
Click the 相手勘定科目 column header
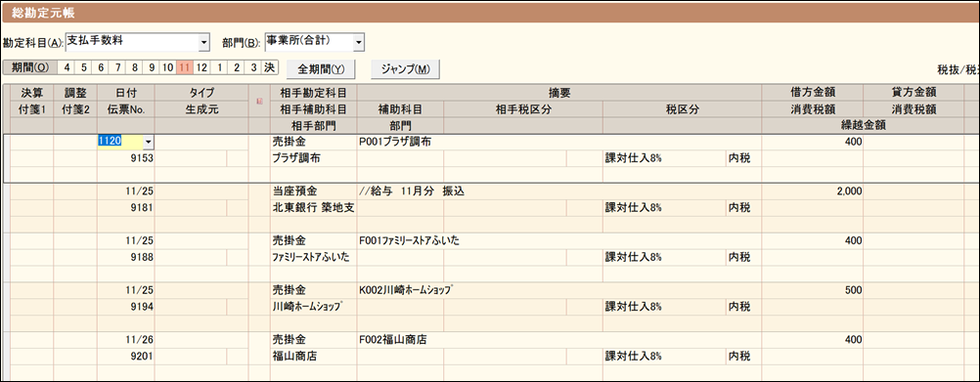click(x=314, y=93)
